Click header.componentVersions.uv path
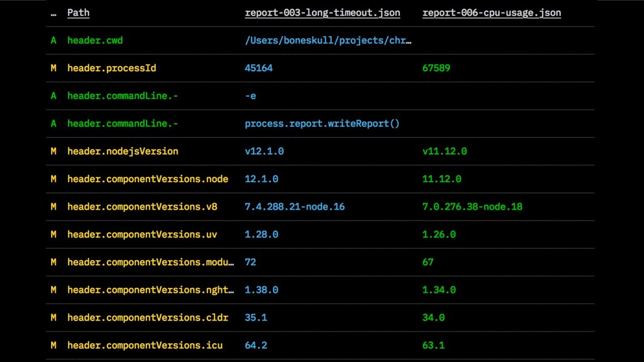 coord(142,234)
